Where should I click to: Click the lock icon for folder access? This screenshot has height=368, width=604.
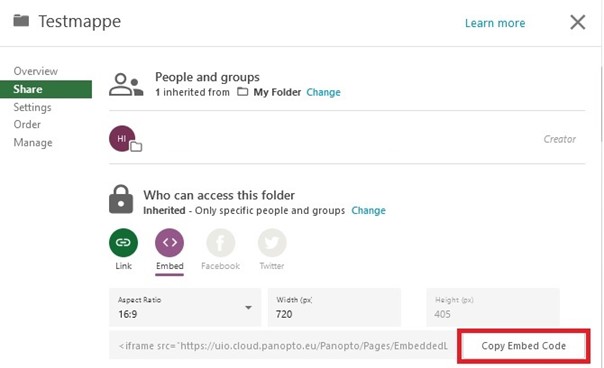tap(121, 199)
